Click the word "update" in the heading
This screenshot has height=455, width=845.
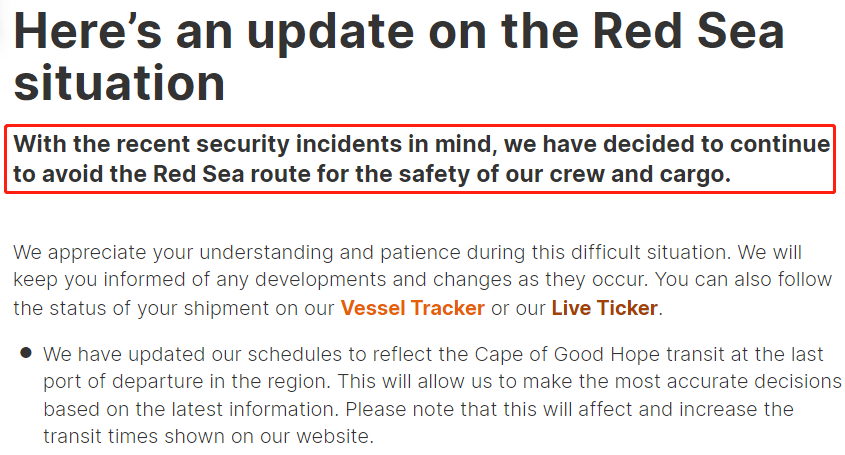click(x=330, y=32)
